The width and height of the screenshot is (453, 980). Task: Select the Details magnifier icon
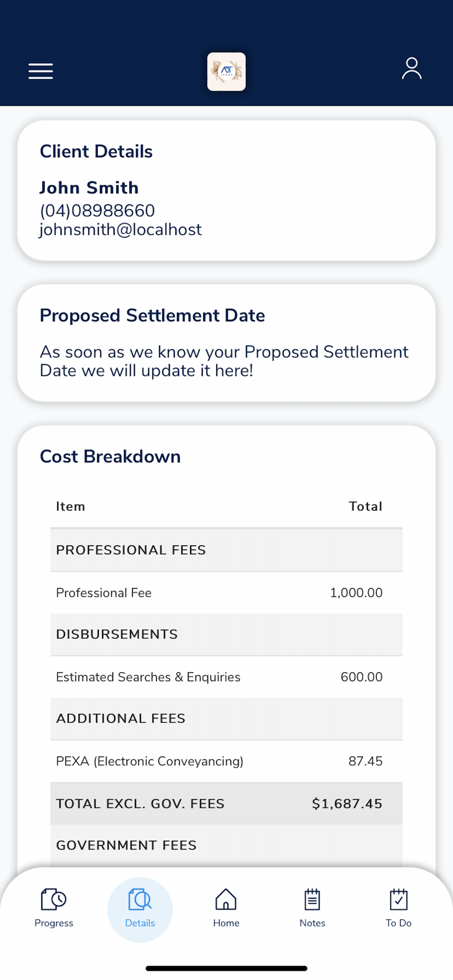pos(140,899)
